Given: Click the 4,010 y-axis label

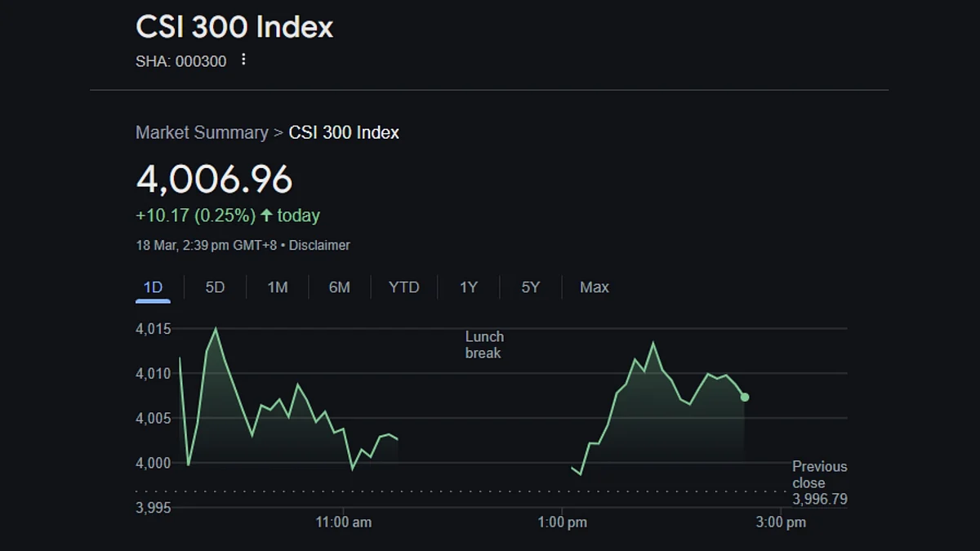Looking at the screenshot, I should tap(154, 374).
